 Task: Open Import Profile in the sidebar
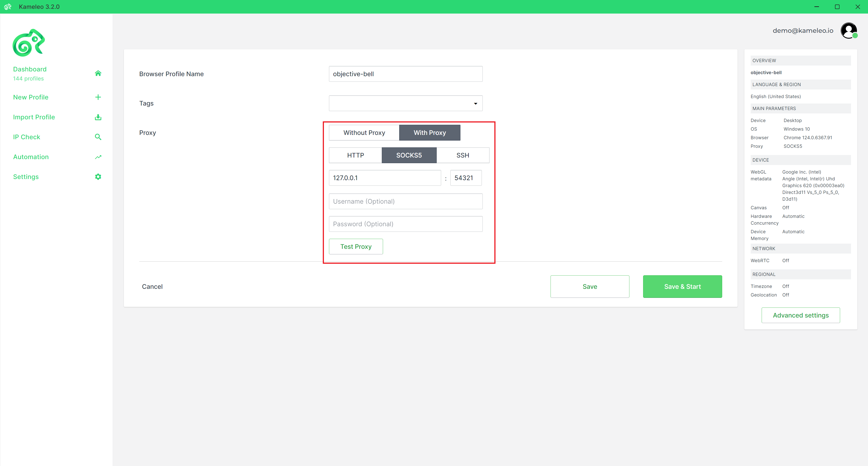[34, 117]
